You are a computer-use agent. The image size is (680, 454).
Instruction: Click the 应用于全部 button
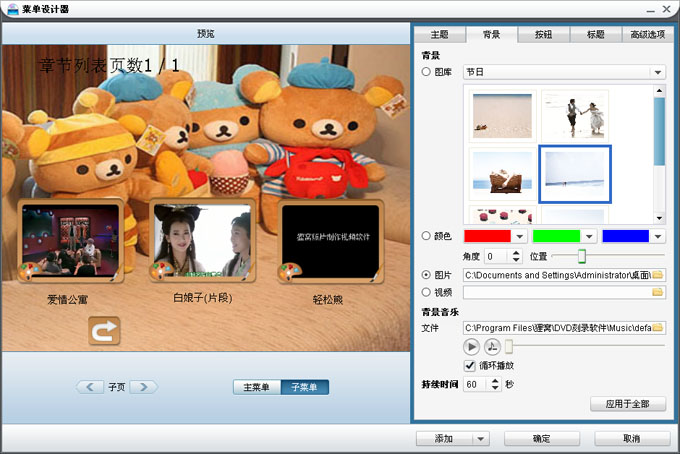(628, 404)
